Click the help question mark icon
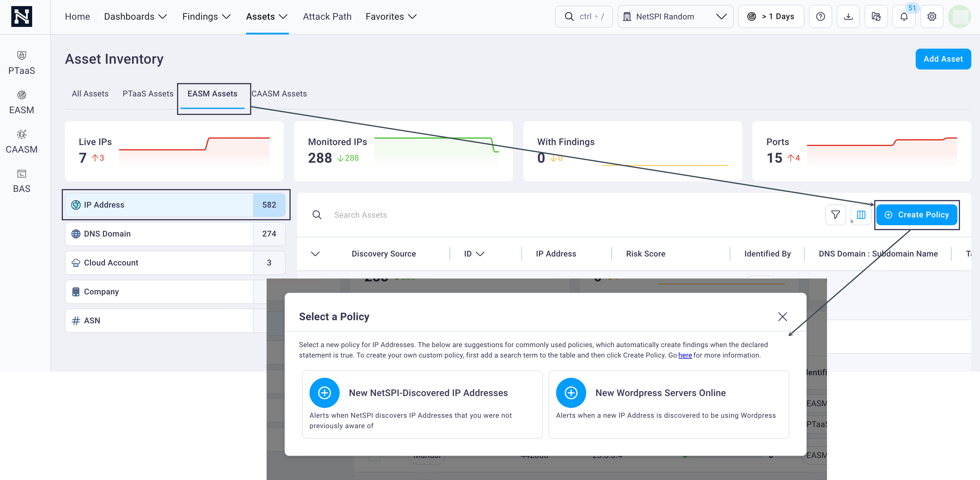This screenshot has height=480, width=980. pos(820,16)
